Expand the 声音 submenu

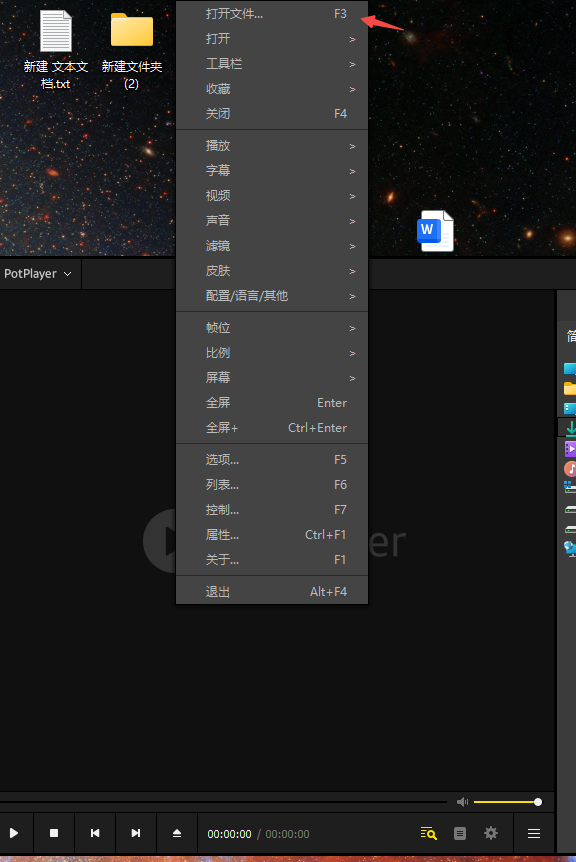click(272, 220)
